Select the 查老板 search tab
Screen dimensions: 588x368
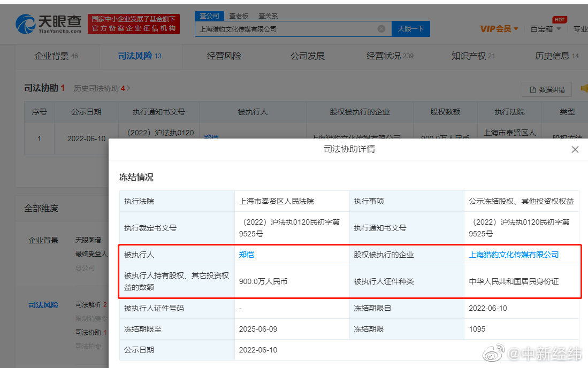[239, 16]
